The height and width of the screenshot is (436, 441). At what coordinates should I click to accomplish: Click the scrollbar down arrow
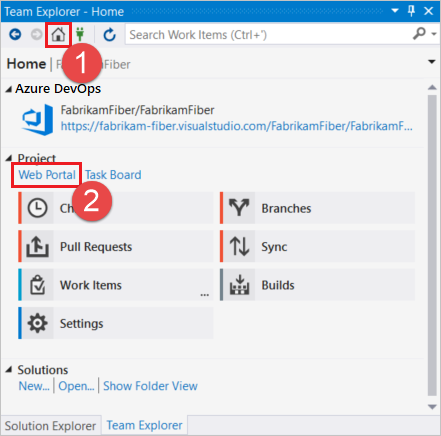coord(432,407)
